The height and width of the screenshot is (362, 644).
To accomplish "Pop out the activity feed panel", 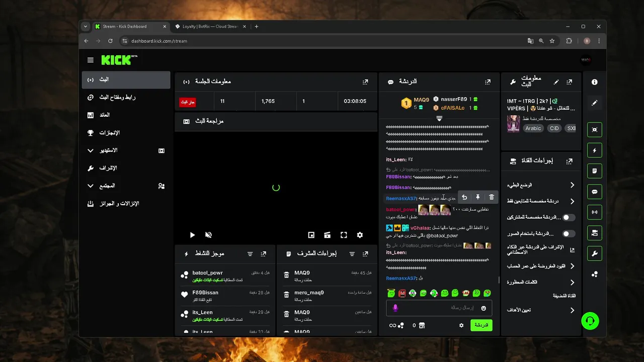I will pyautogui.click(x=263, y=254).
